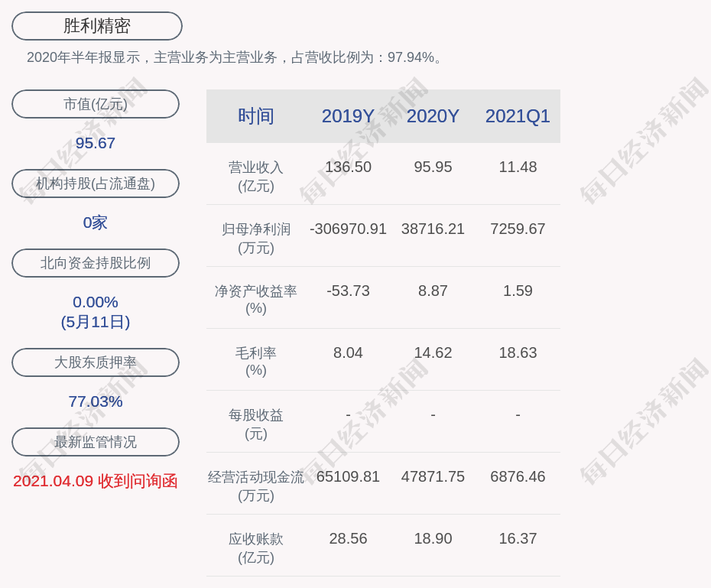Screen dimensions: 711x588
Task: Click the 净资产收益率 (%) row label
Action: (x=256, y=300)
